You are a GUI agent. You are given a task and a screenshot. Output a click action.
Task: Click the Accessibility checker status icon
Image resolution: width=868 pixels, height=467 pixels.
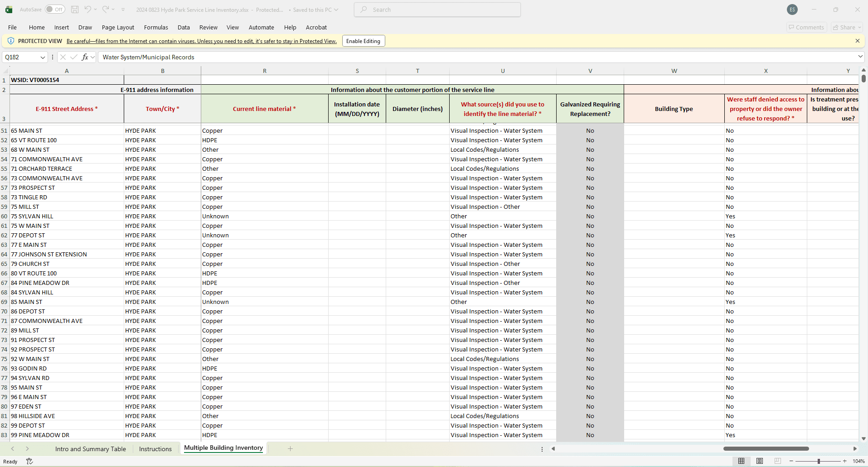pos(29,461)
